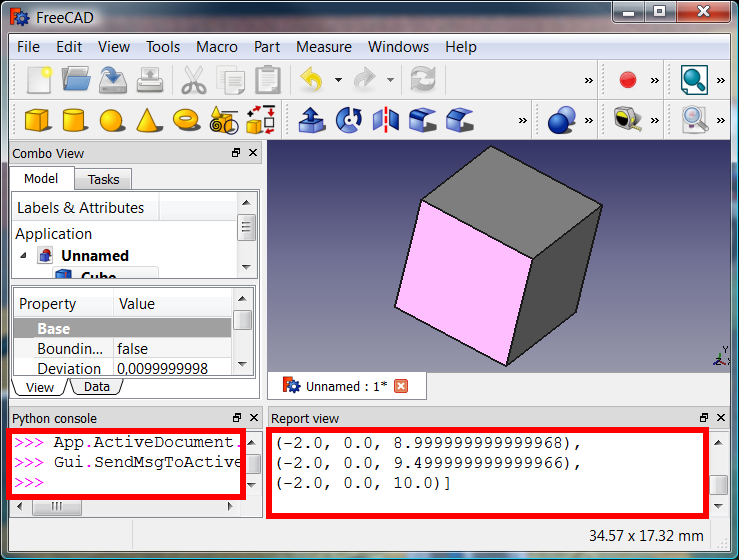The image size is (739, 560).
Task: Create a cylinder primitive
Action: [x=74, y=120]
